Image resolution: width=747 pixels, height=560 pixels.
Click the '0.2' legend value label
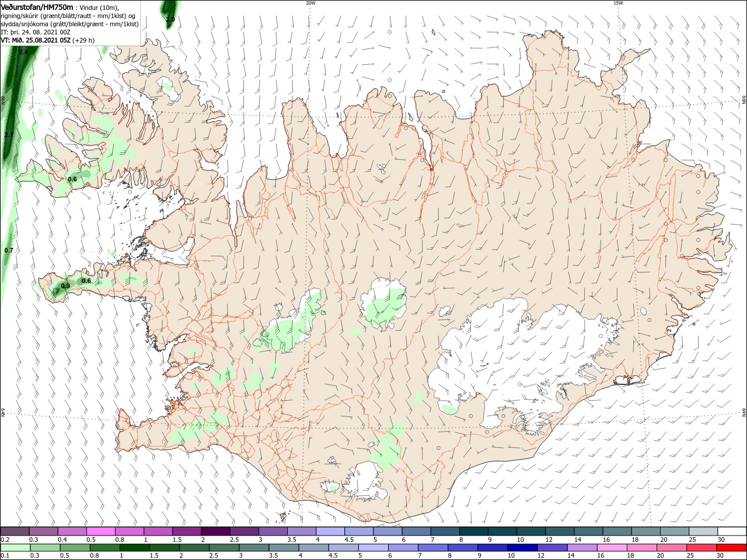click(5, 540)
